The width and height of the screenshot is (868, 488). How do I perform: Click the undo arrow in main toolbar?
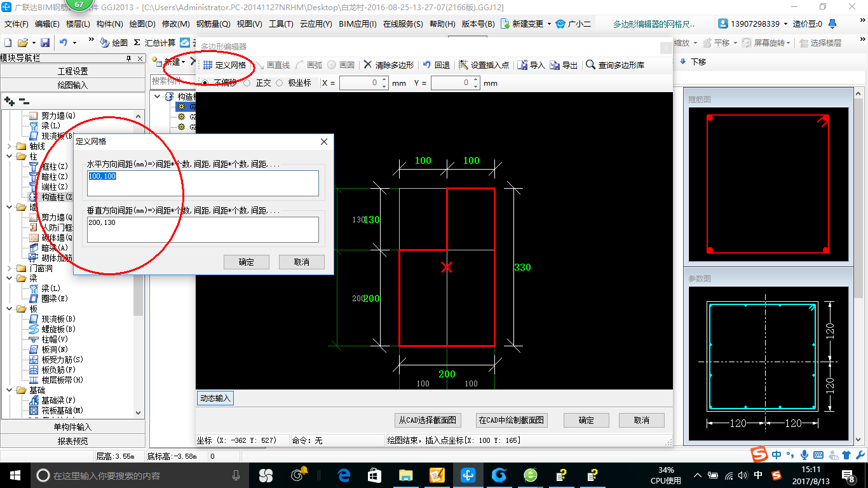point(64,43)
